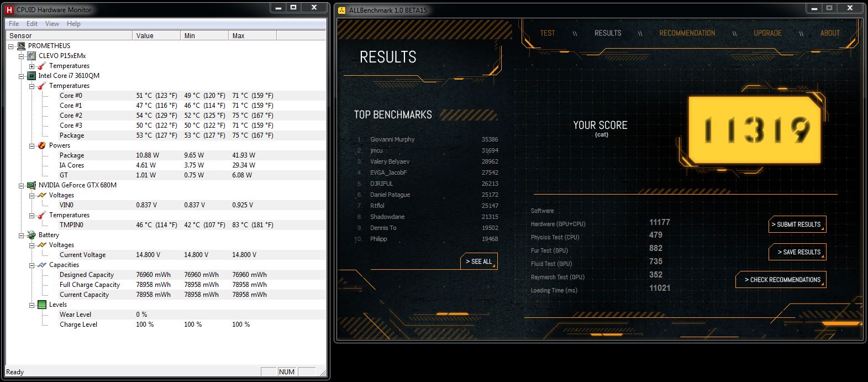Image resolution: width=868 pixels, height=382 pixels.
Task: Click the CHECK RECOMMENDATIONS button
Action: point(781,280)
